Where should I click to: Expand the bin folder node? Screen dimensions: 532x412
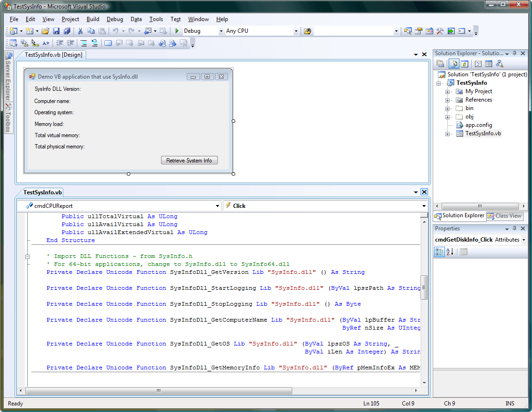[447, 109]
